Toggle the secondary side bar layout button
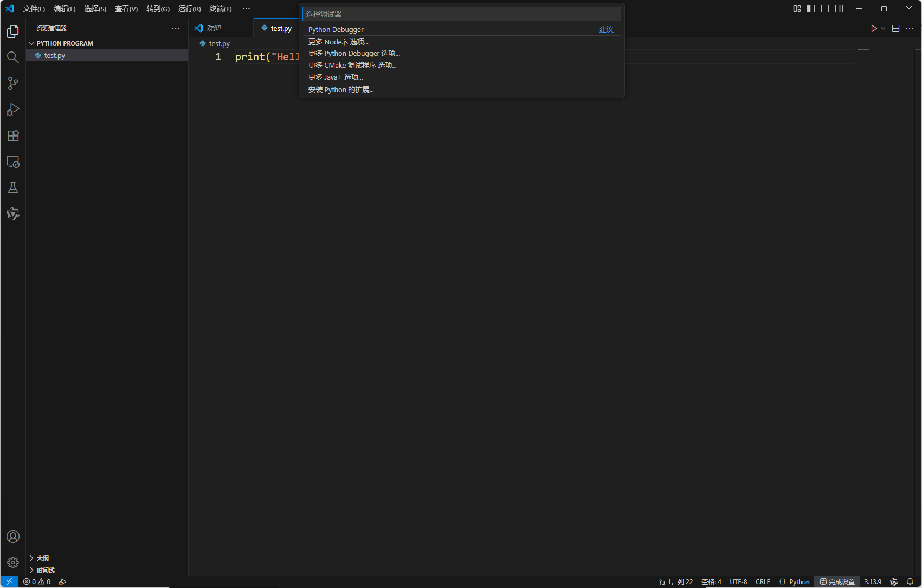Image resolution: width=922 pixels, height=588 pixels. click(x=839, y=9)
